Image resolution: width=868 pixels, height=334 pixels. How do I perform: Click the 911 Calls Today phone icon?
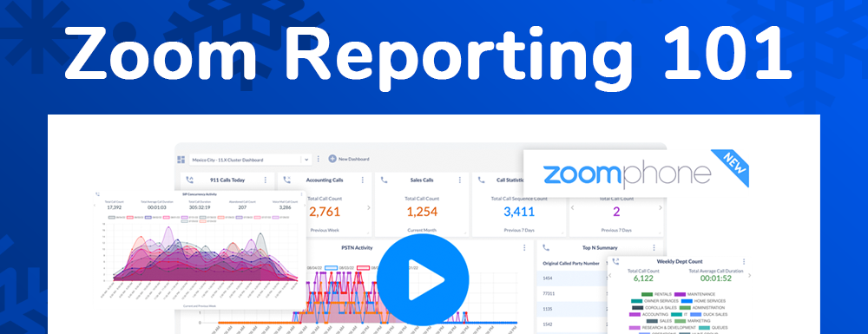pos(190,180)
